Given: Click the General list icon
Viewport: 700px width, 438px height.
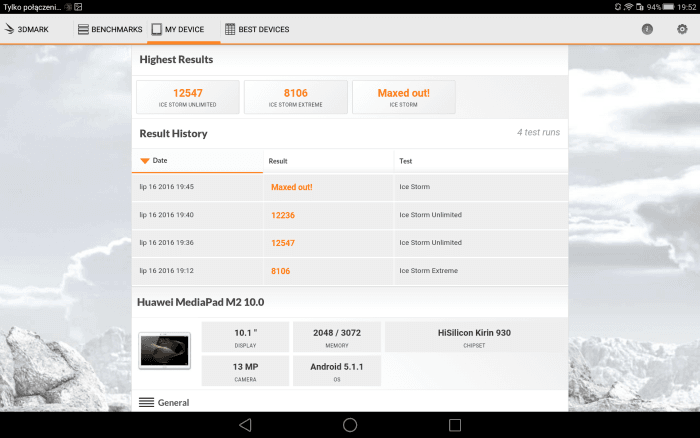Looking at the screenshot, I should tap(146, 402).
